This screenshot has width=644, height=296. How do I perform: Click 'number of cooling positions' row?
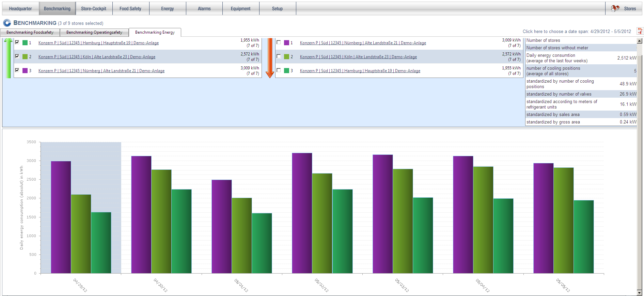tap(581, 71)
